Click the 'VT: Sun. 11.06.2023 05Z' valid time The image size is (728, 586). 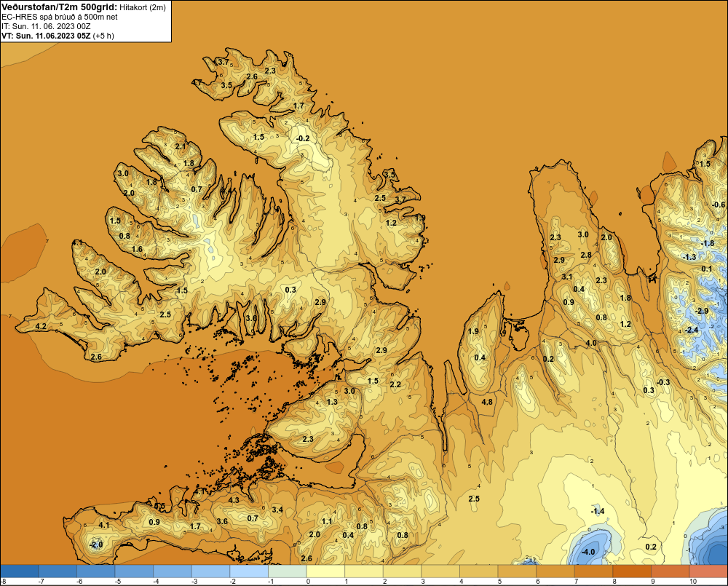(x=46, y=36)
